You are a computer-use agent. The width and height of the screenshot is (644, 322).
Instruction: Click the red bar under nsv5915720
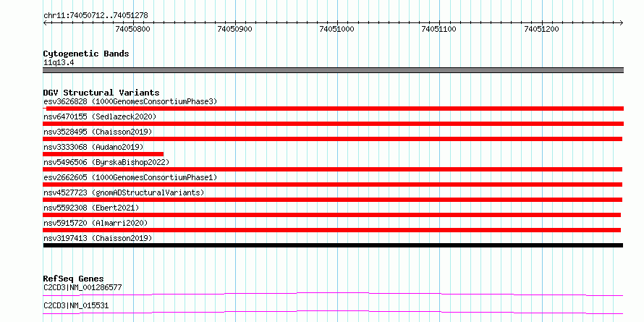tap(332, 230)
